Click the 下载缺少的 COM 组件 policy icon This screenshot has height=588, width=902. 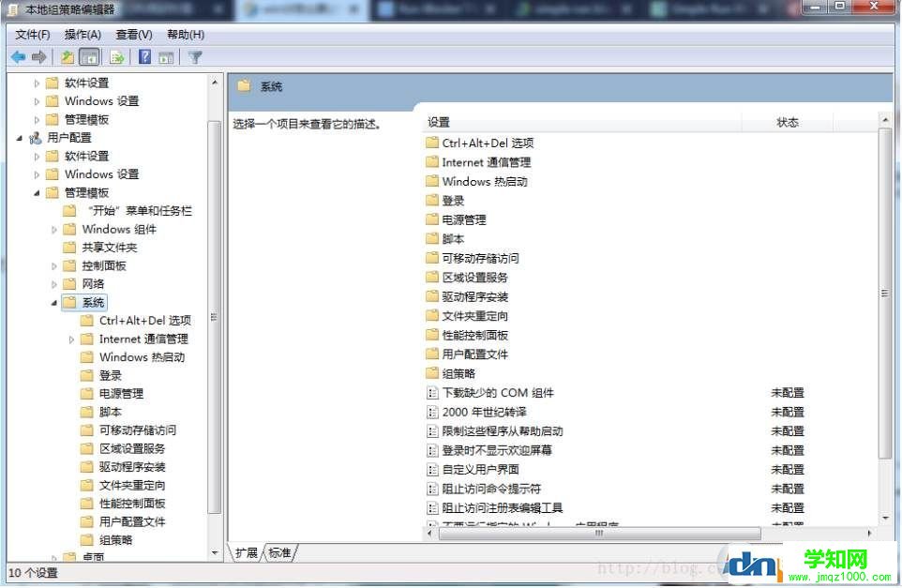click(432, 393)
